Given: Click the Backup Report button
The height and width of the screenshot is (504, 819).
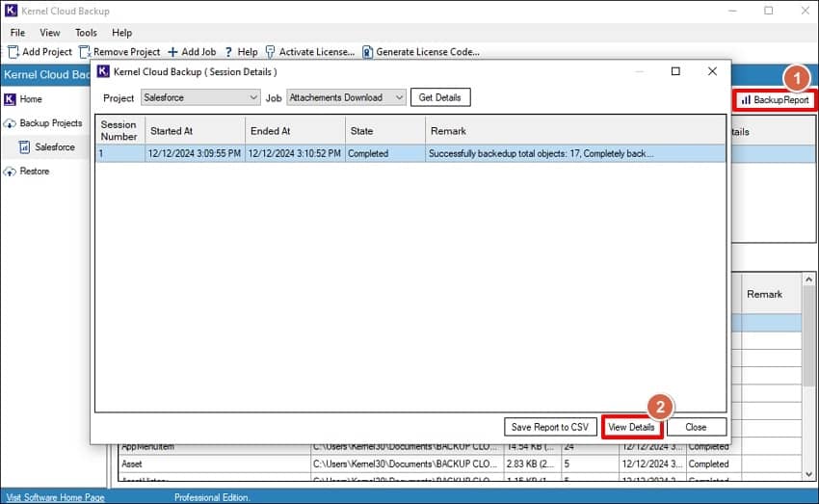Looking at the screenshot, I should 775,100.
